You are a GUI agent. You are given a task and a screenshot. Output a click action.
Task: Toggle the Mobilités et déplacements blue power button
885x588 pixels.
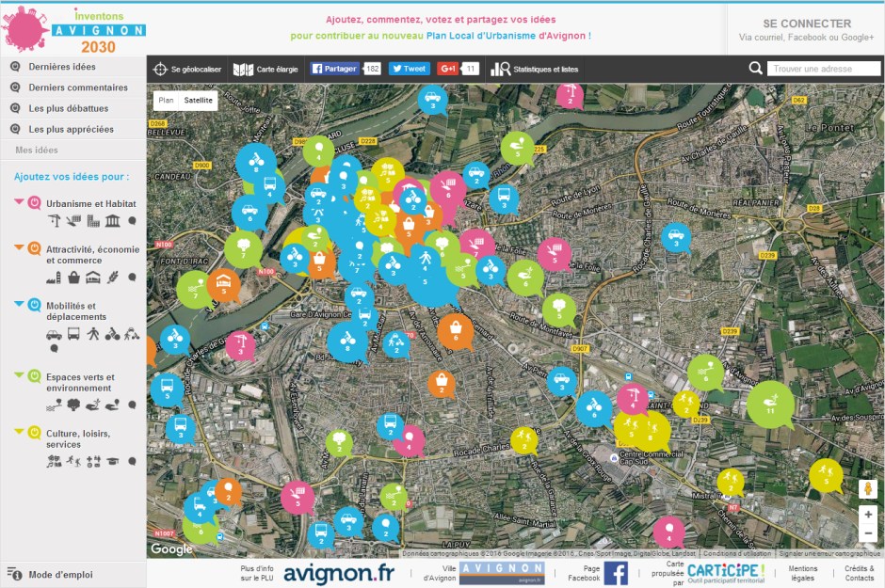pos(35,305)
